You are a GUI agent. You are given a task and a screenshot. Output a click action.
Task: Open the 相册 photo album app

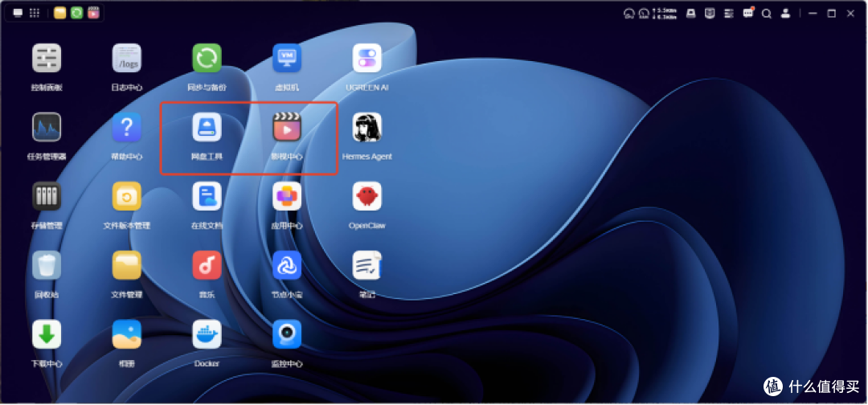(127, 335)
